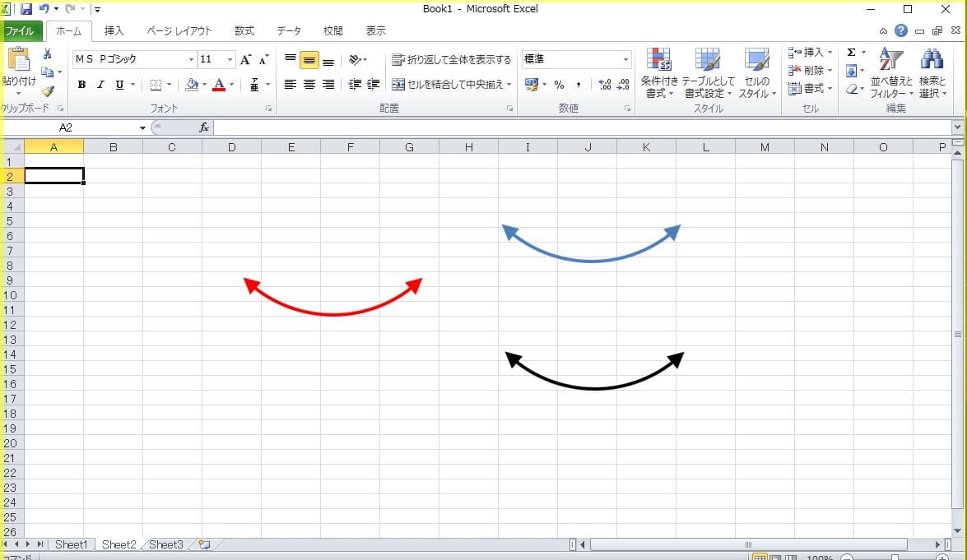Toggle bold formatting with the B icon
967x560 pixels.
81,85
